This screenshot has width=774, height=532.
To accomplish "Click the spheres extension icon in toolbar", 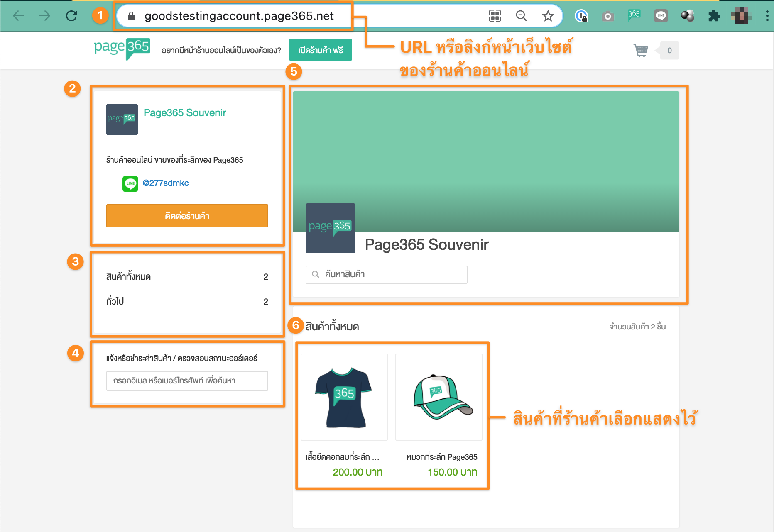I will coord(688,16).
